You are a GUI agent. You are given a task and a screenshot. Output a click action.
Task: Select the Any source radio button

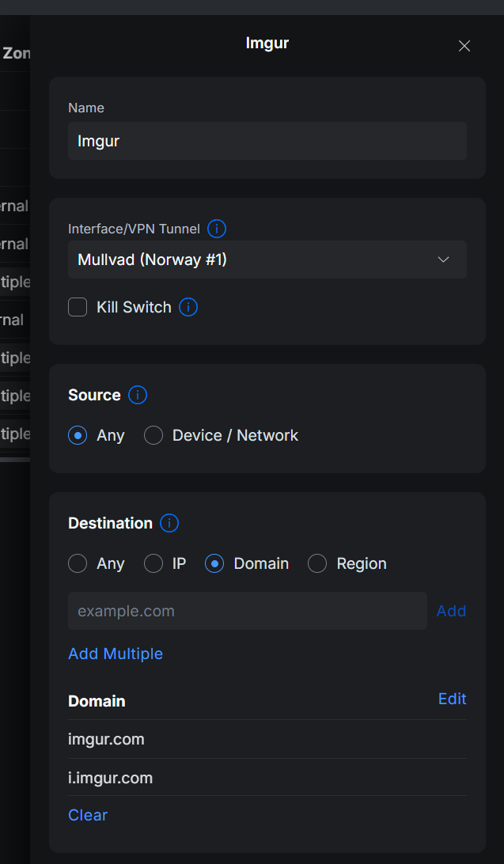tap(78, 435)
